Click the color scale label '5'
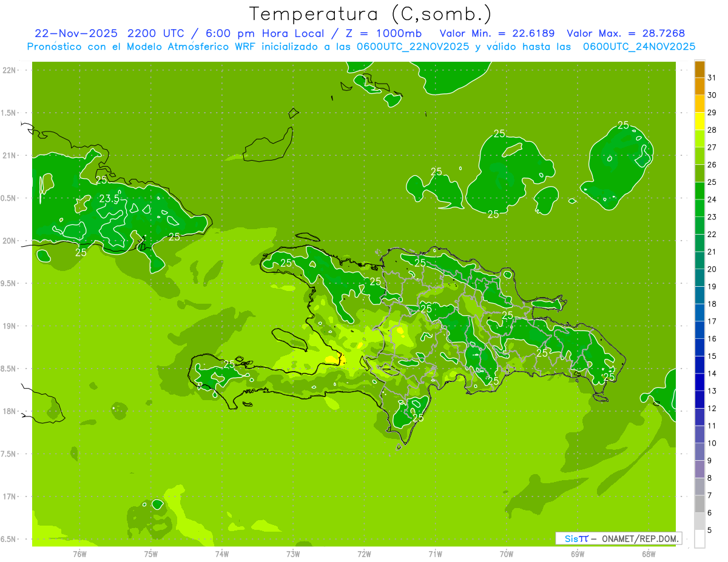This screenshot has height=562, width=728. (710, 530)
